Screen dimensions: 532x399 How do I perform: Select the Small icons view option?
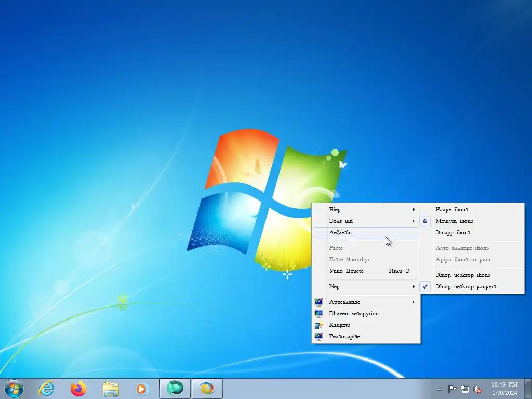(x=471, y=233)
